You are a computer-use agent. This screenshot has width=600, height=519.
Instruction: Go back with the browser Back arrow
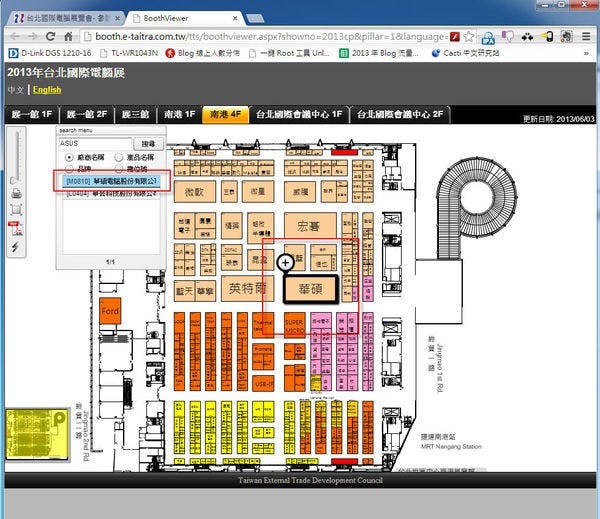[x=15, y=37]
